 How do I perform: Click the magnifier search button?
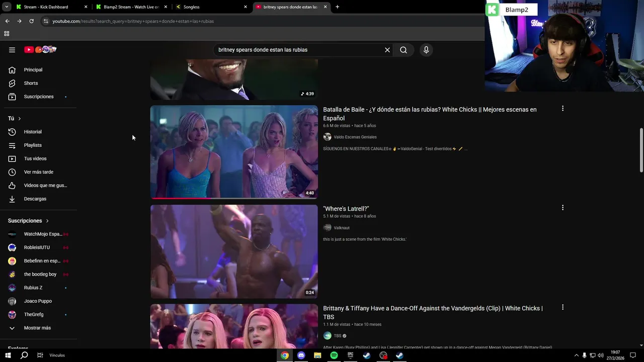click(x=404, y=50)
